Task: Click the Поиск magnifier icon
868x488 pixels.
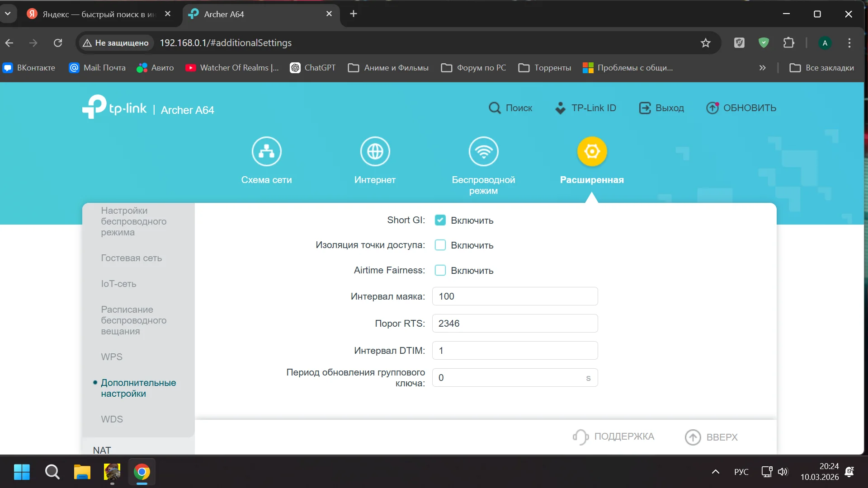Action: 495,108
